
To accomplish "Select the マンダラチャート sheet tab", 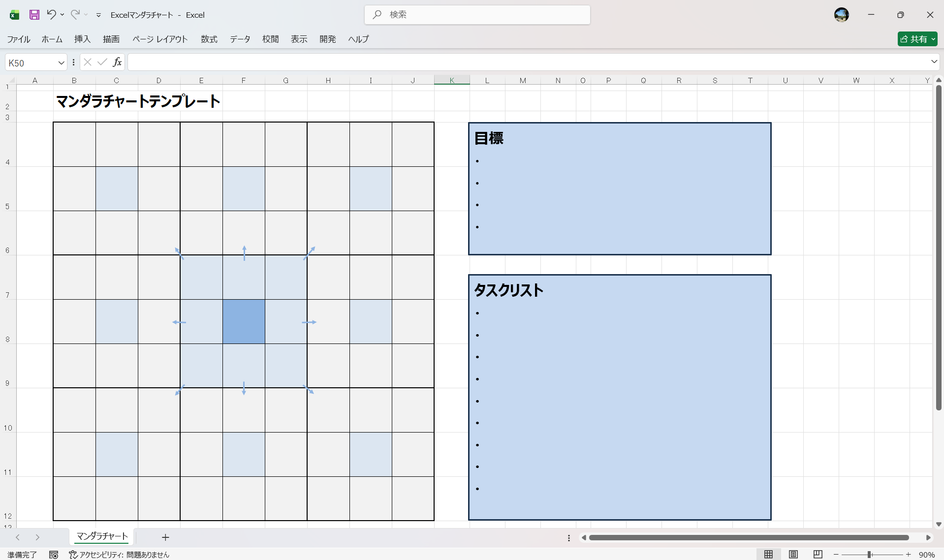I will pyautogui.click(x=102, y=536).
